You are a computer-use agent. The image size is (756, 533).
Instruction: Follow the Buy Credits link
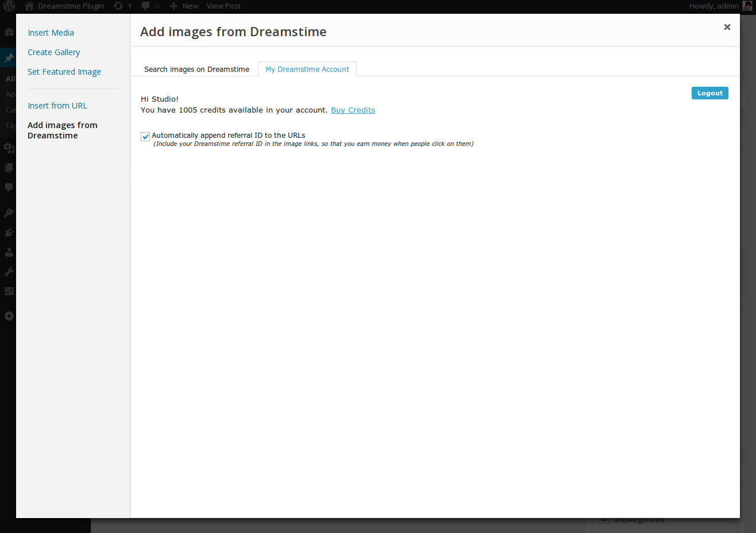point(353,110)
